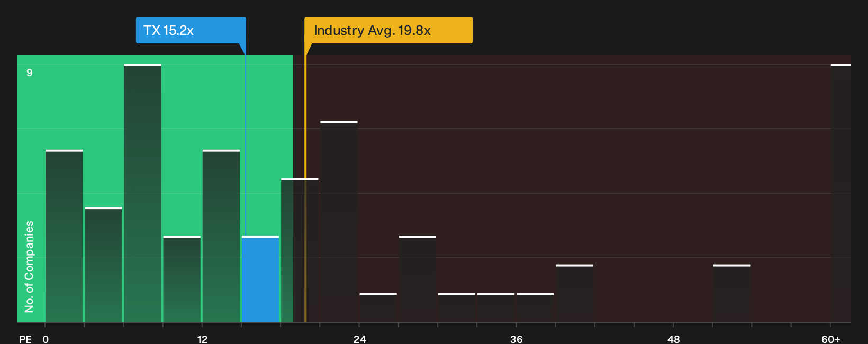This screenshot has width=868, height=344.
Task: Click the bar straddling the green region edge
Action: coord(300,250)
